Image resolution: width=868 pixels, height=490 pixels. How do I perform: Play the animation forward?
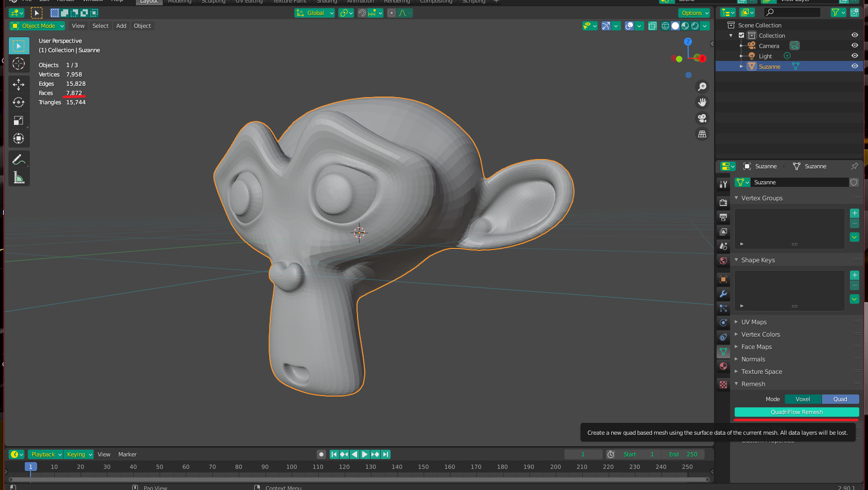[x=365, y=454]
